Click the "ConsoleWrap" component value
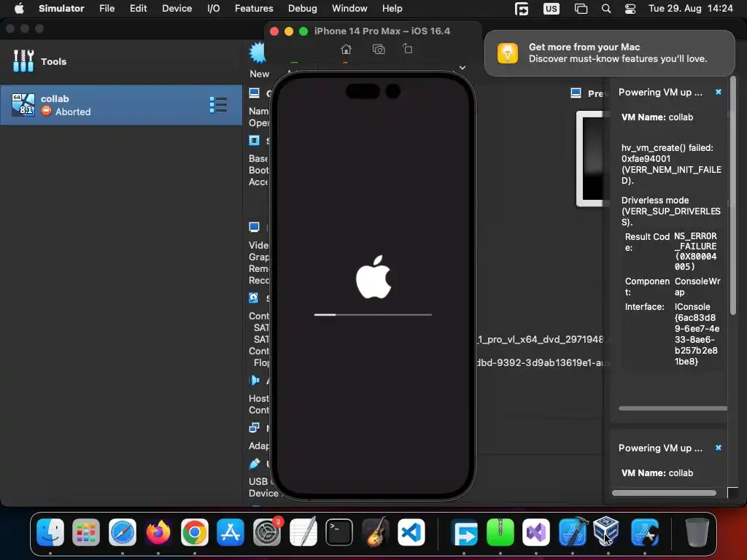 pos(697,287)
